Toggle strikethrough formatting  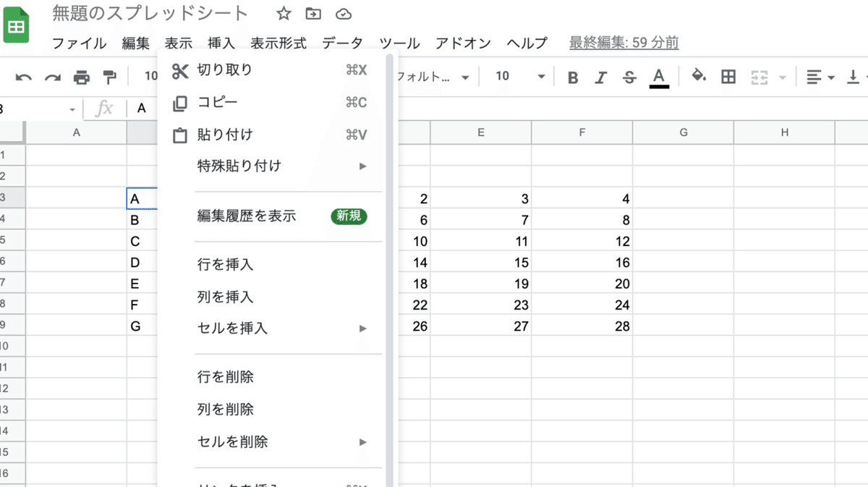630,76
